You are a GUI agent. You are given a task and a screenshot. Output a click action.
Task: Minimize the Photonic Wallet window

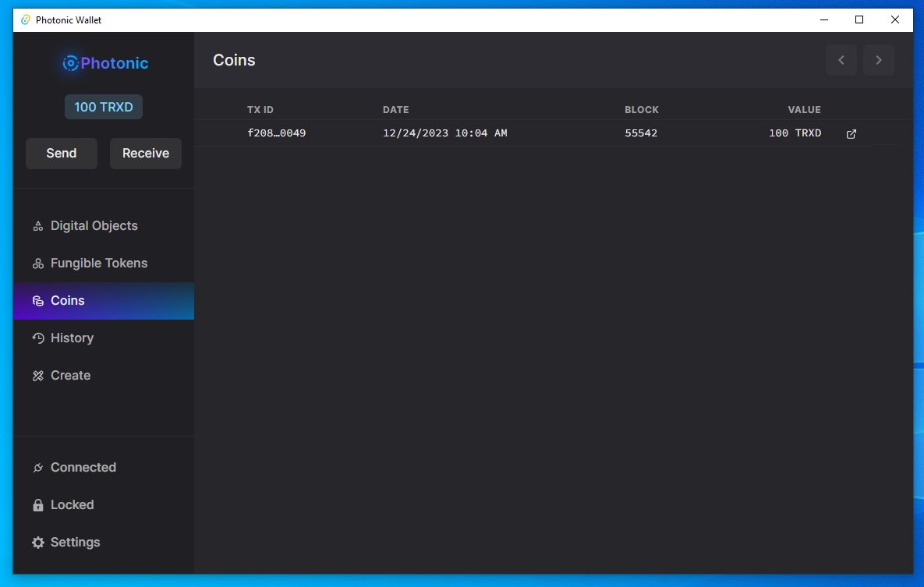pyautogui.click(x=824, y=20)
